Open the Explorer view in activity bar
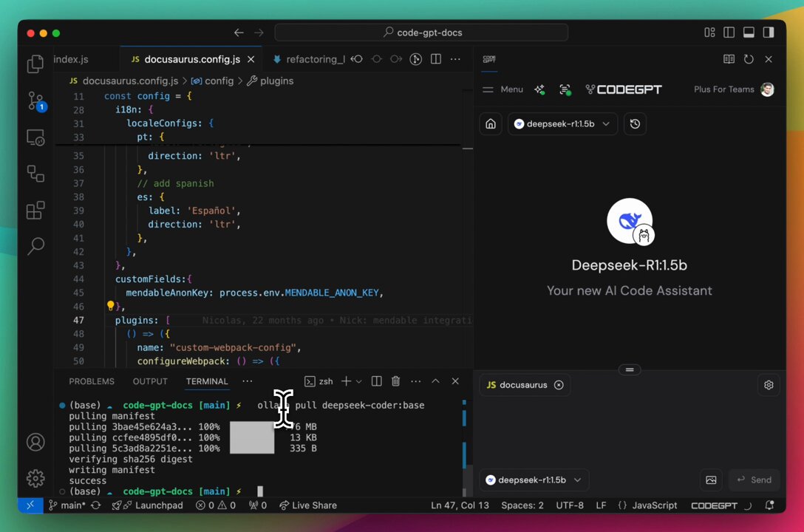The width and height of the screenshot is (804, 532). pos(35,64)
